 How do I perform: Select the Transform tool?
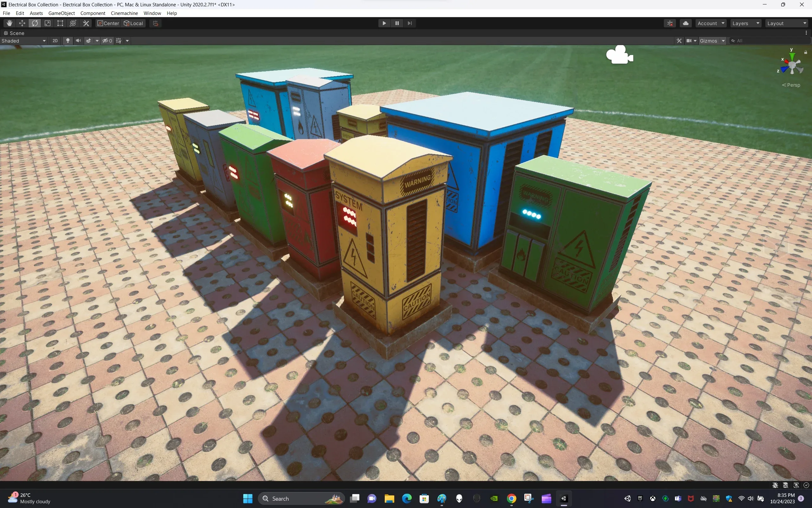(73, 23)
